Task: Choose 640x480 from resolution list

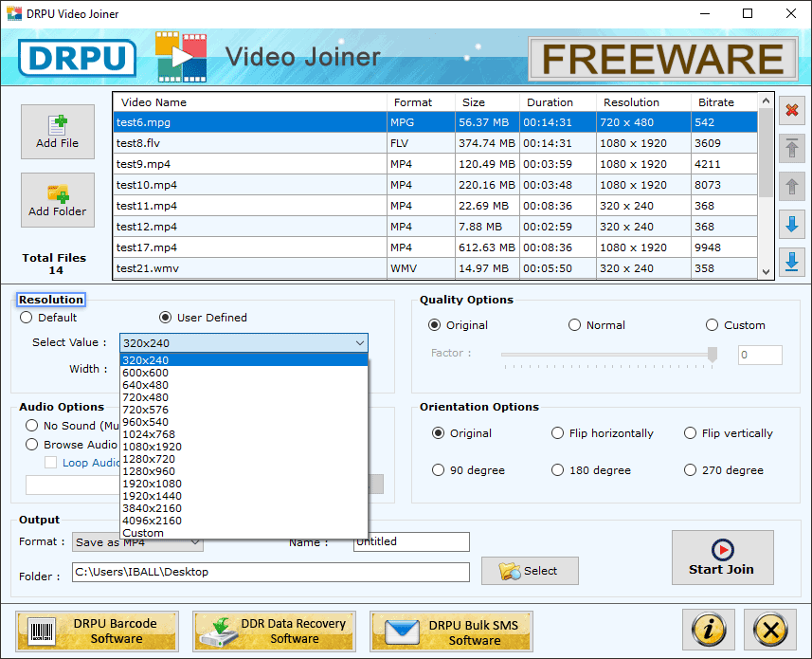Action: tap(244, 385)
